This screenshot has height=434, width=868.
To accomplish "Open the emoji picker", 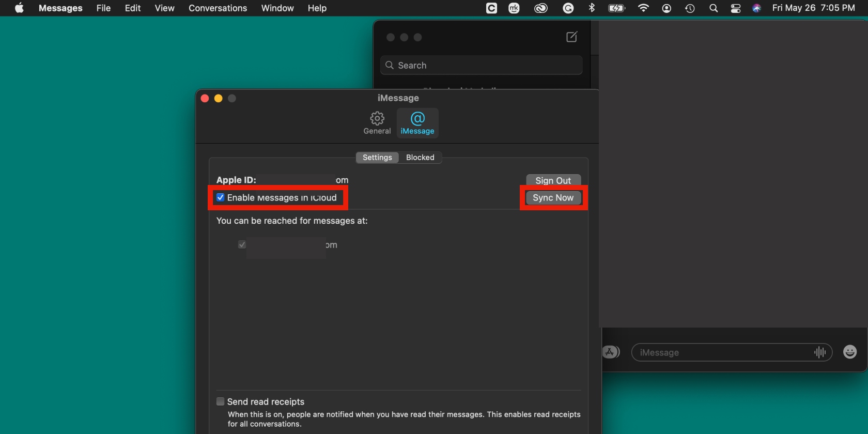I will point(850,352).
